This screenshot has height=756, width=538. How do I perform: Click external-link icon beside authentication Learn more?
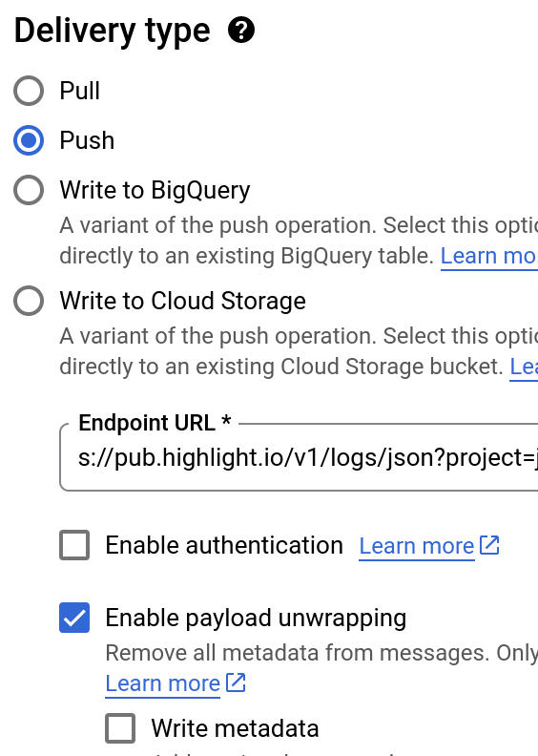click(489, 545)
